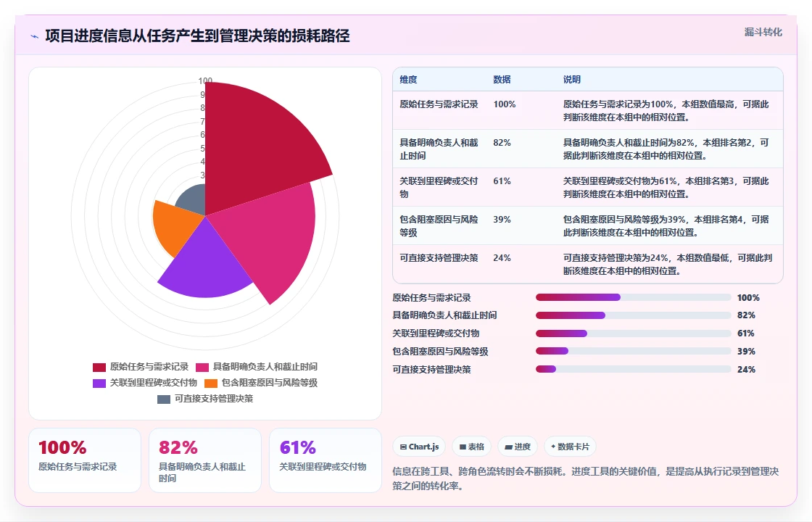
Task: Click the 82% progress bar
Action: pos(634,315)
